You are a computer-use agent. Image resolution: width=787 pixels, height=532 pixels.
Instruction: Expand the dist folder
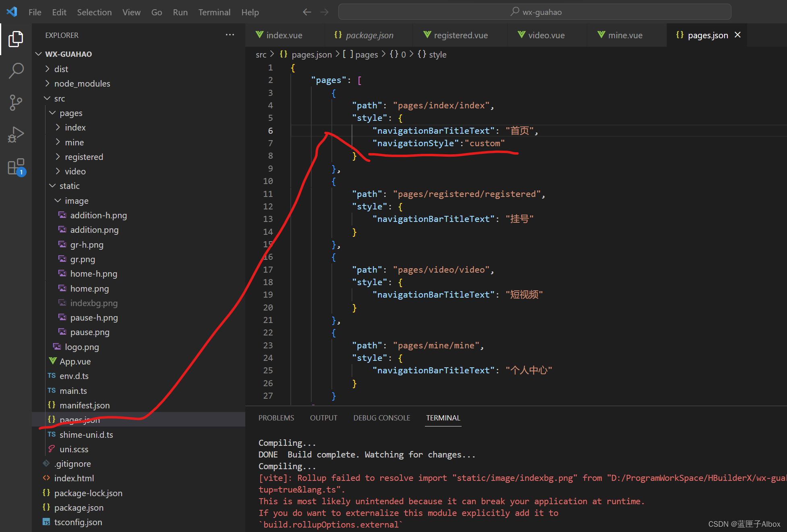coord(61,69)
